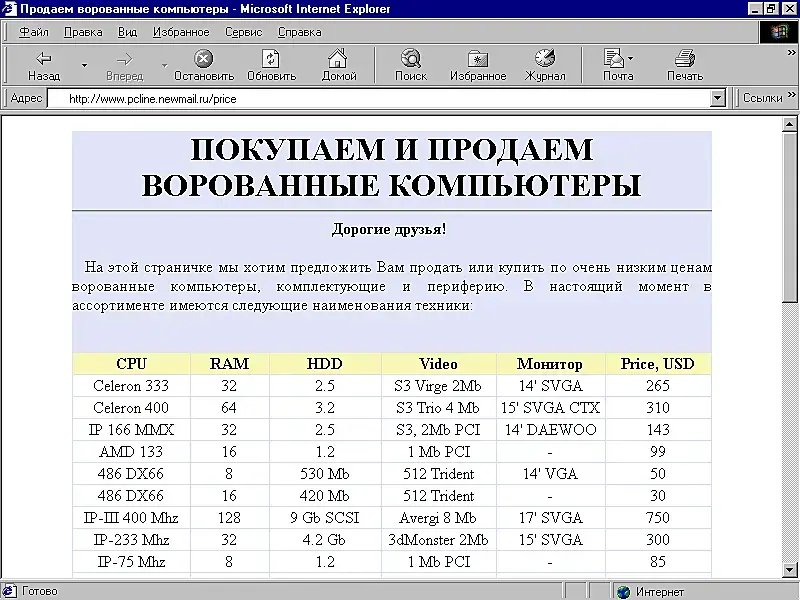The height and width of the screenshot is (600, 800).
Task: Go home via Домой icon
Action: click(x=338, y=58)
